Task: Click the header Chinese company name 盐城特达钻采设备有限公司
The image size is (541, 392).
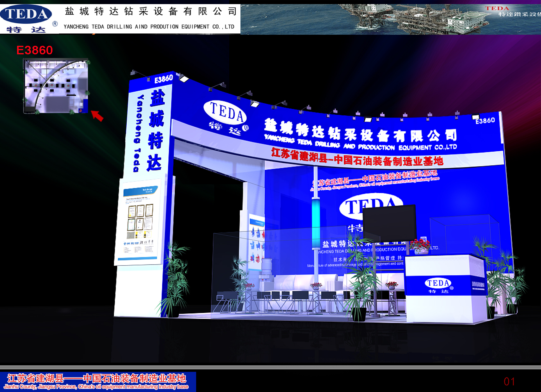Action: click(151, 12)
